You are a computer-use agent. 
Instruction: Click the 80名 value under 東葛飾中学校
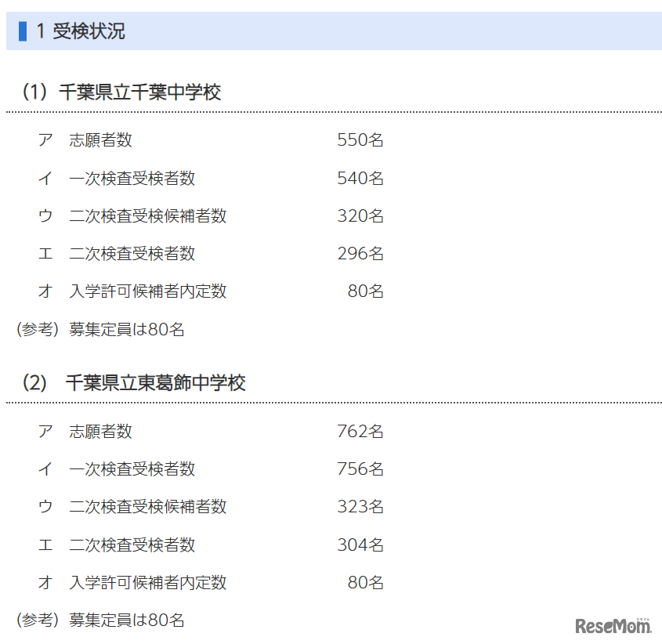[x=366, y=583]
